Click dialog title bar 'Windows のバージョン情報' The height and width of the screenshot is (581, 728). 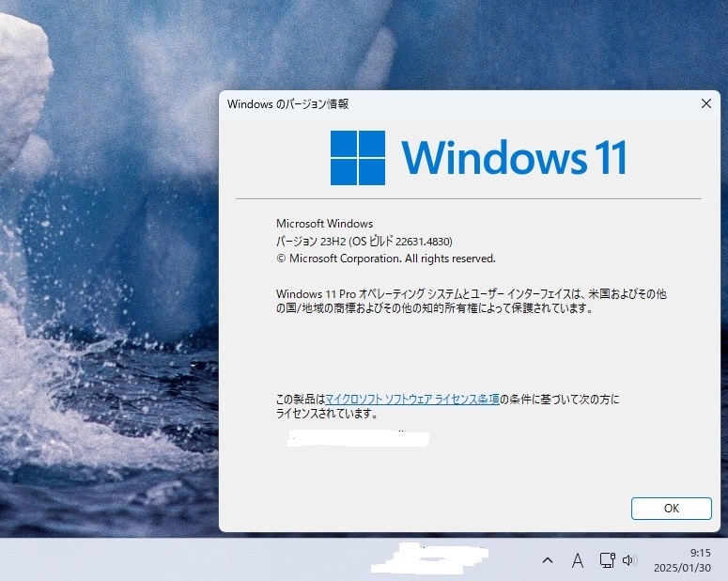(287, 103)
